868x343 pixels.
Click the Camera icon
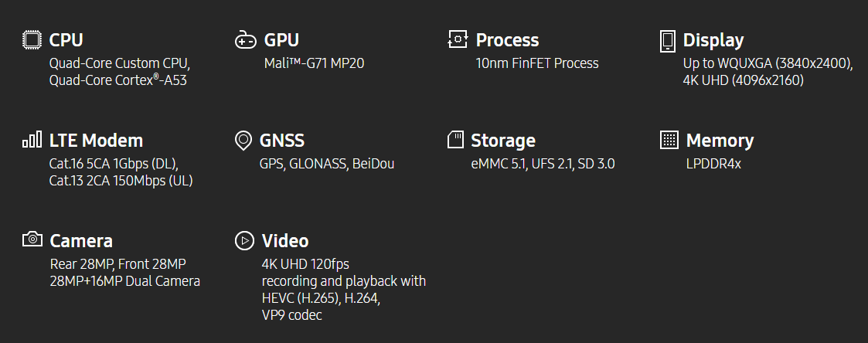coord(32,239)
